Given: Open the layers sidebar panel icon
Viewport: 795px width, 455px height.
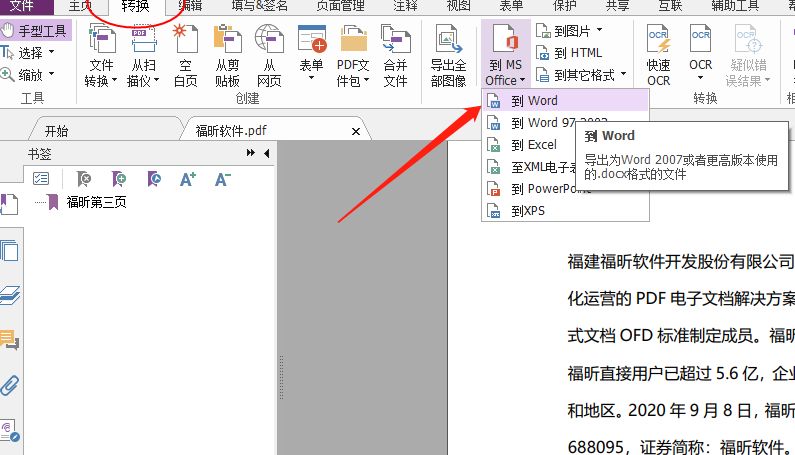Looking at the screenshot, I should tap(10, 295).
